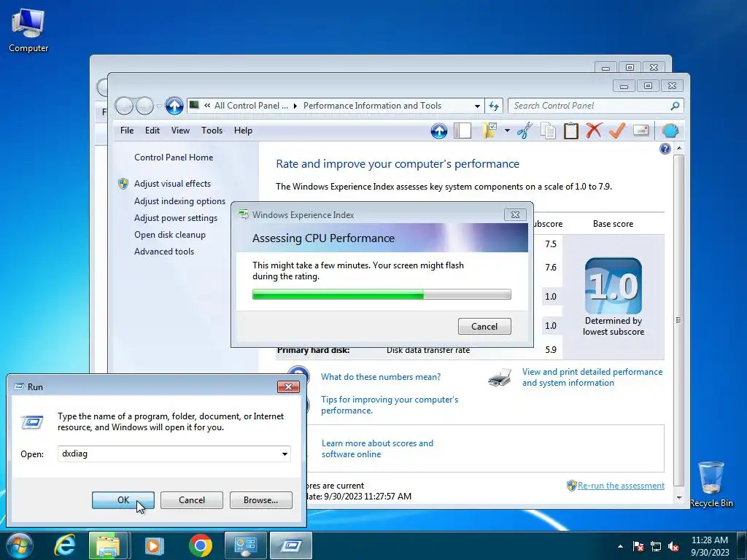Open the Start menu orb
747x560 pixels.
(20, 545)
